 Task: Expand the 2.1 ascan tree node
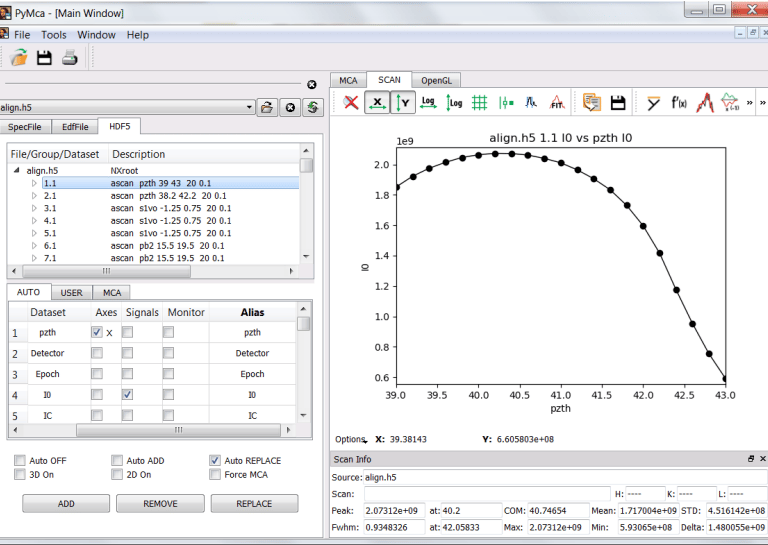33,196
